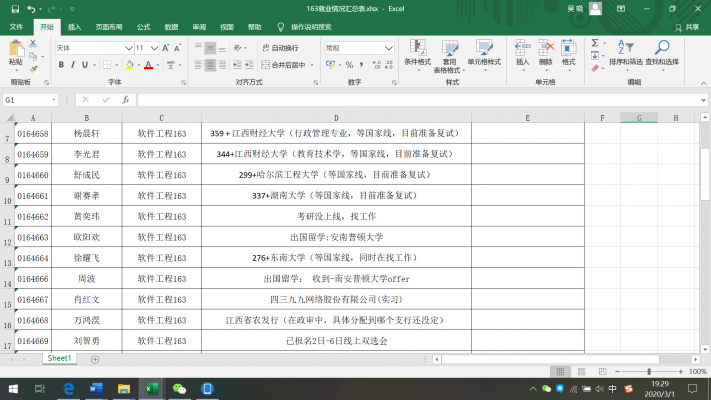
Task: Expand the font color dropdown arrow
Action: pyautogui.click(x=158, y=65)
